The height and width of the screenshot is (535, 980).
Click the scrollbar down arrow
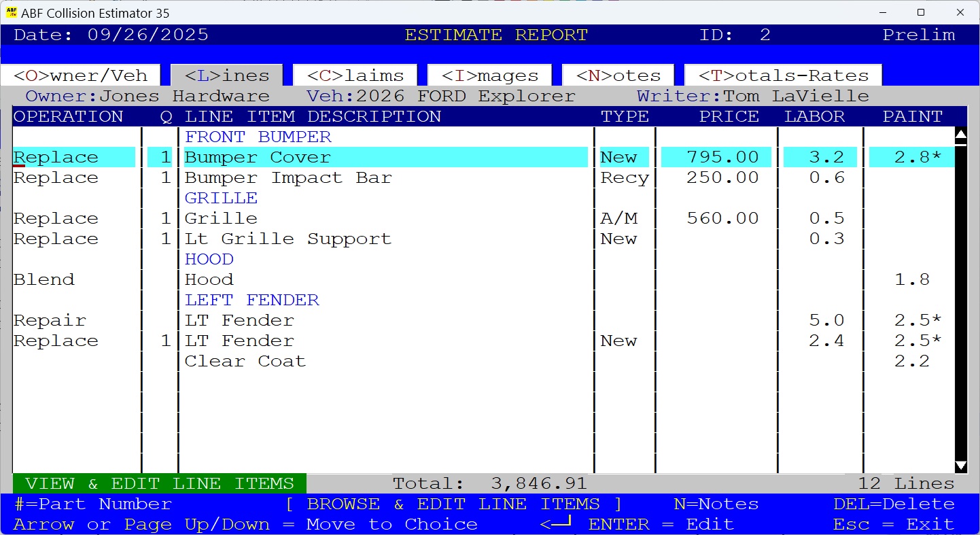pos(961,466)
